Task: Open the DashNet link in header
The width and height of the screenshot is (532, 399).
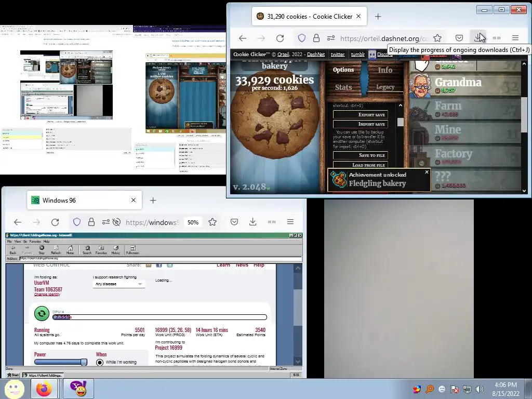Action: tap(315, 54)
